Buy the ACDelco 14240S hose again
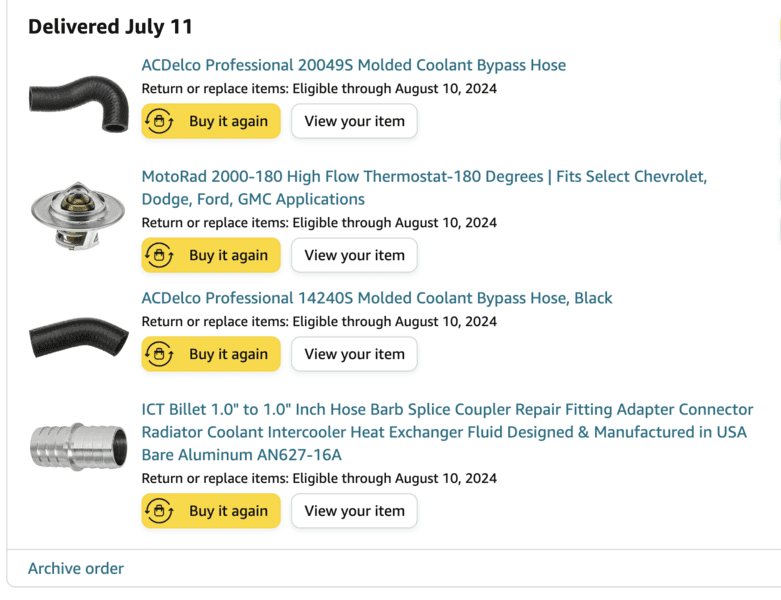This screenshot has height=600, width=781. click(x=228, y=354)
